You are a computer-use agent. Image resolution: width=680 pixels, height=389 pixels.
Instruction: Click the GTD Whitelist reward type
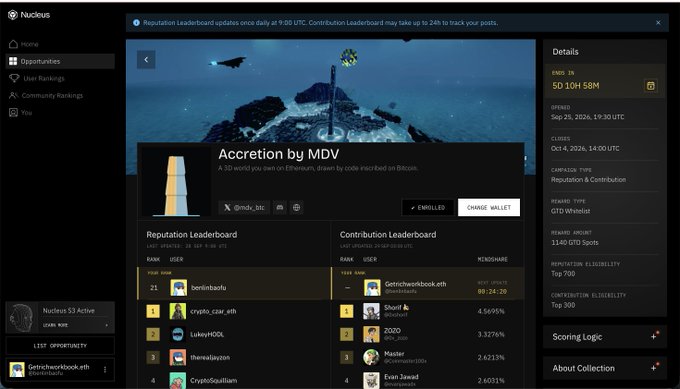(x=570, y=211)
